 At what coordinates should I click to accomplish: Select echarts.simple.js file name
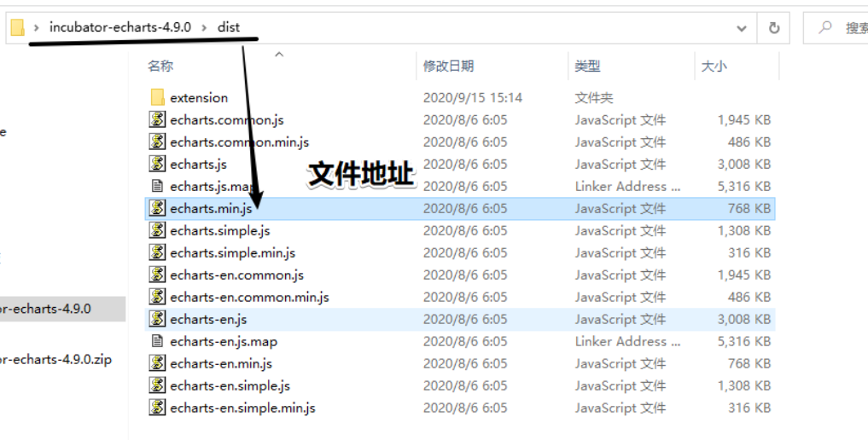coord(219,230)
